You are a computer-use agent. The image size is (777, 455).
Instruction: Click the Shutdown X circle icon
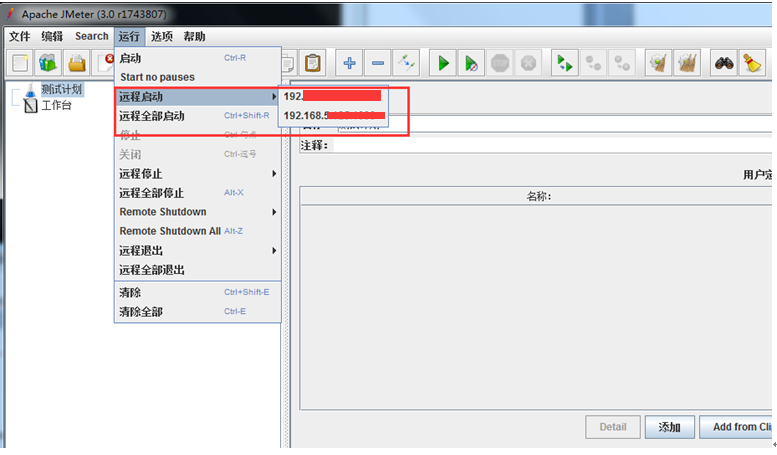pos(528,63)
